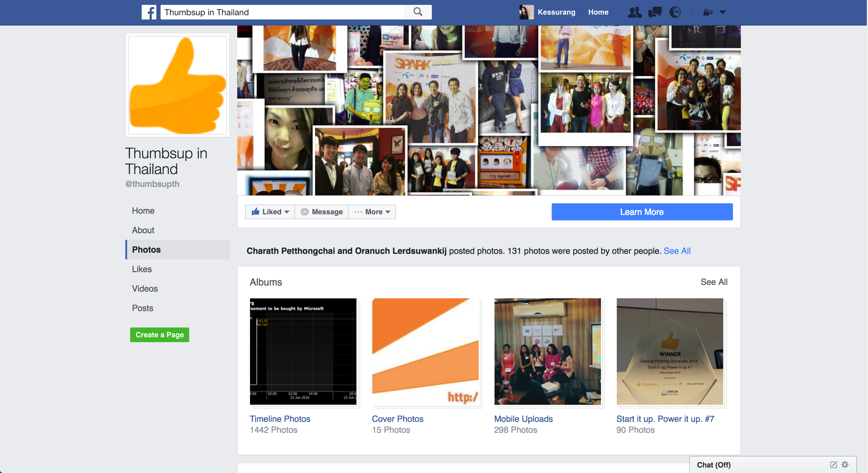
Task: Click the new message compose icon in chat
Action: (x=833, y=464)
